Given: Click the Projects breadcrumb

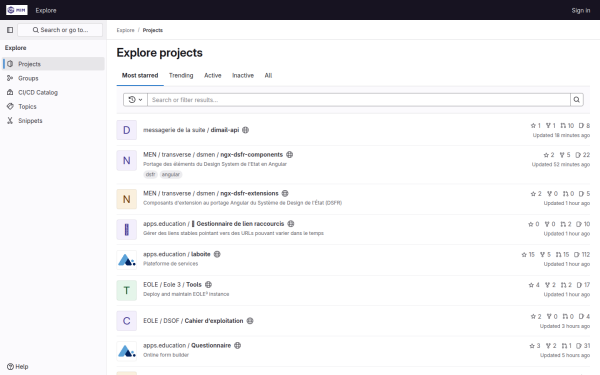Looking at the screenshot, I should point(153,30).
